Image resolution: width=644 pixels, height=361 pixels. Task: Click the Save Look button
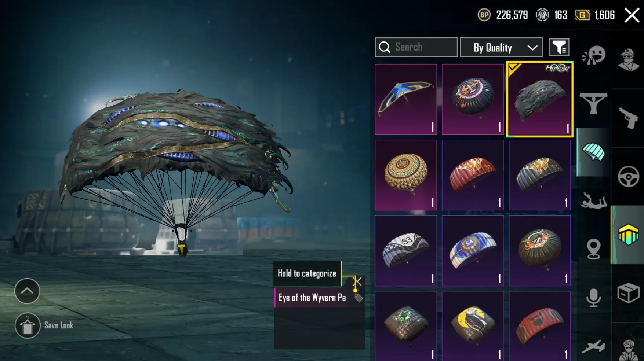(44, 325)
